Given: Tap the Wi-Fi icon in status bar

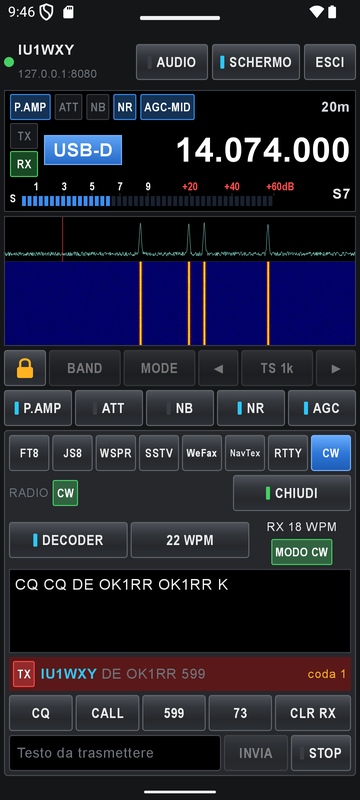Looking at the screenshot, I should pyautogui.click(x=317, y=12).
